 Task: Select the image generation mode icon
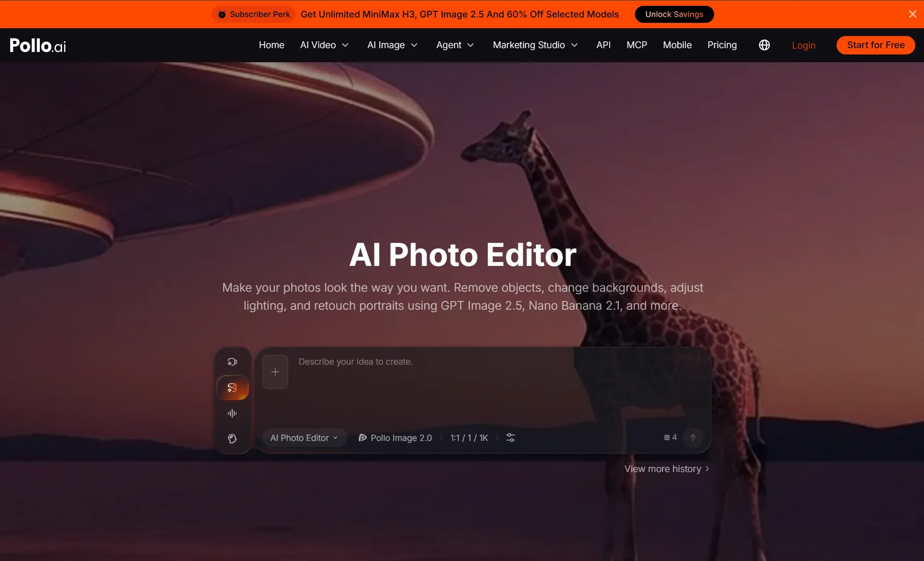pyautogui.click(x=232, y=387)
